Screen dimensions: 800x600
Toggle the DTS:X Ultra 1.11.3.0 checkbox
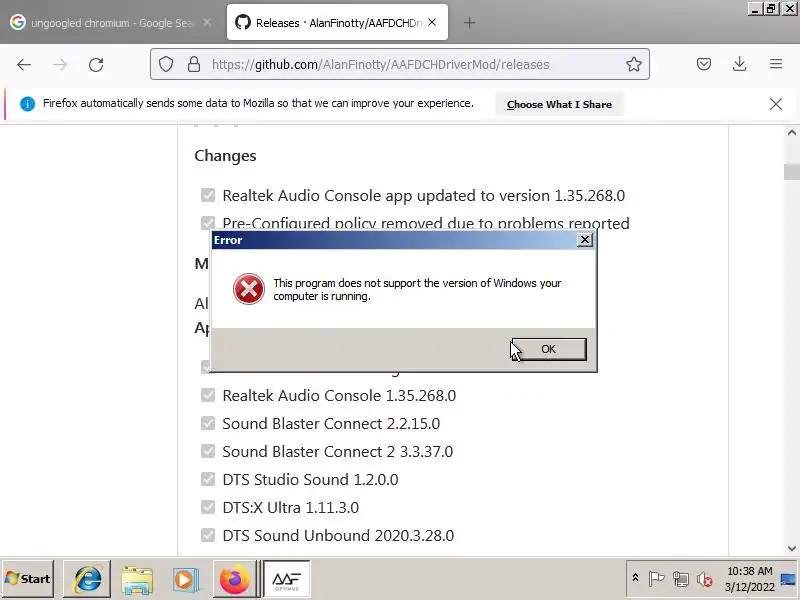(x=208, y=507)
